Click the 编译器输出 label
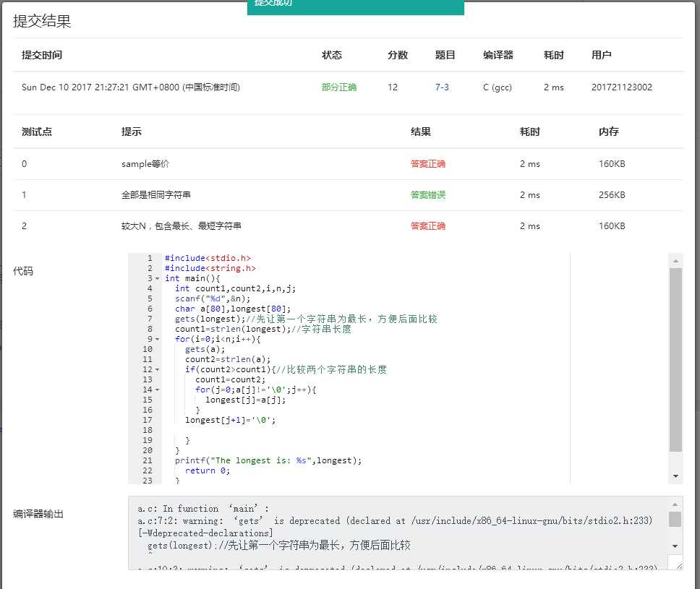The image size is (700, 589). point(38,514)
